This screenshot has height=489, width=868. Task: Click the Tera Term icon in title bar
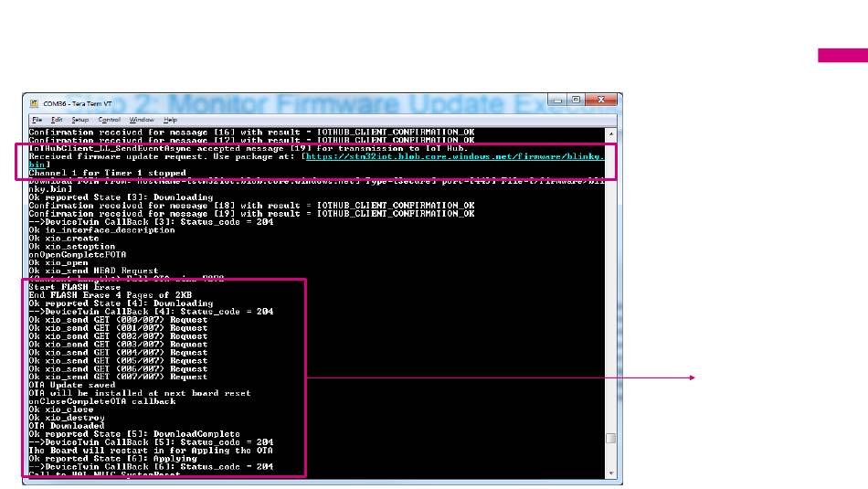click(x=35, y=103)
